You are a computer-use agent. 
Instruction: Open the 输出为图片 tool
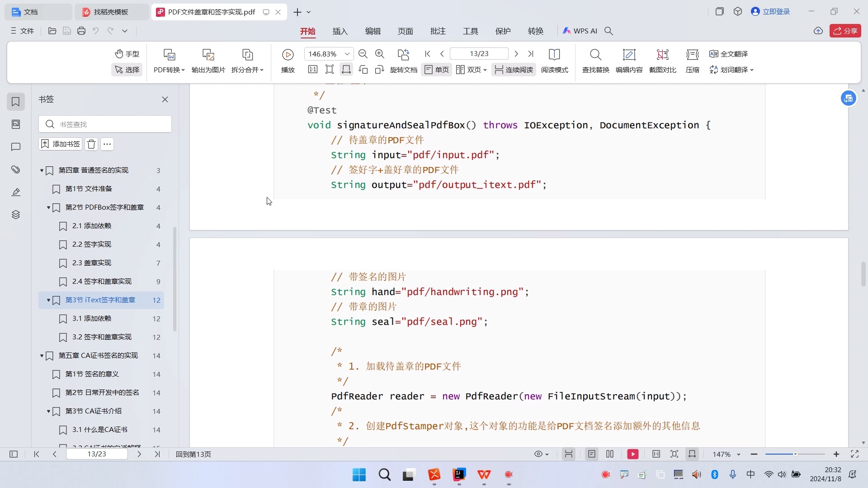(208, 61)
